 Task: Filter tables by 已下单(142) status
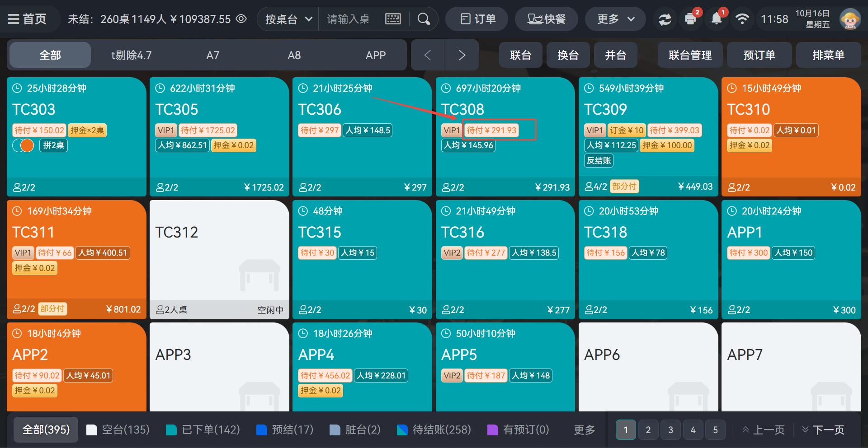[x=203, y=429]
